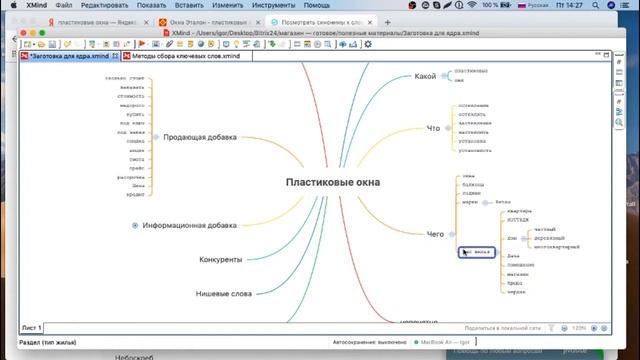Select the Лист 1 sheet tab
The width and height of the screenshot is (640, 360).
[x=31, y=328]
